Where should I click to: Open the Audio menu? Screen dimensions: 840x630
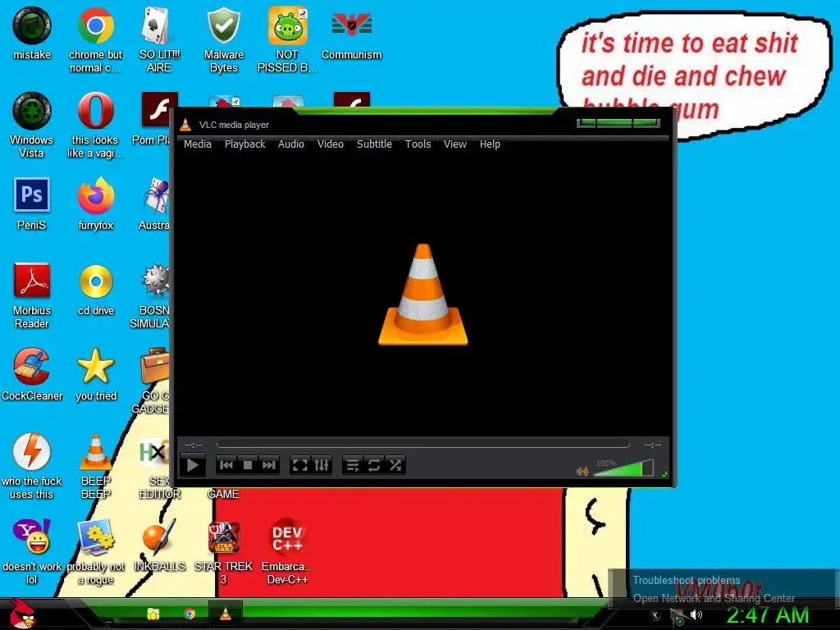click(291, 144)
